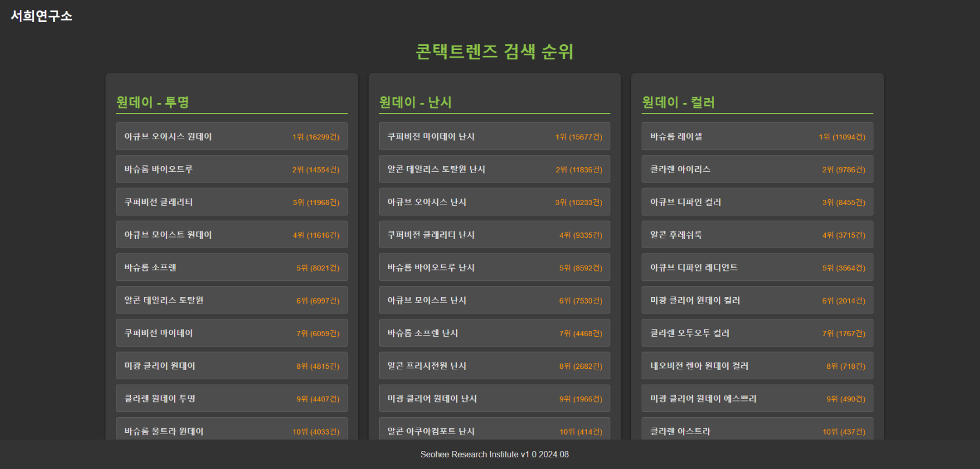Open the 알콘 데일리스 토탈원 난시 row

[x=494, y=169]
